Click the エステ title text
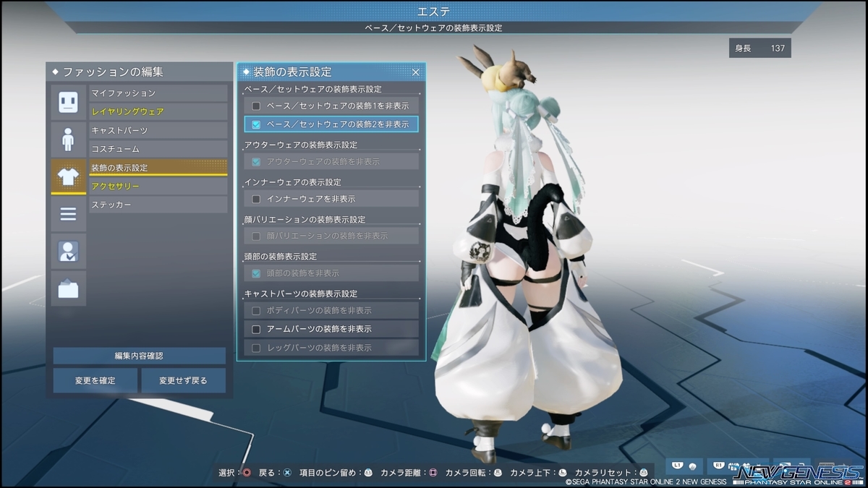 [433, 12]
